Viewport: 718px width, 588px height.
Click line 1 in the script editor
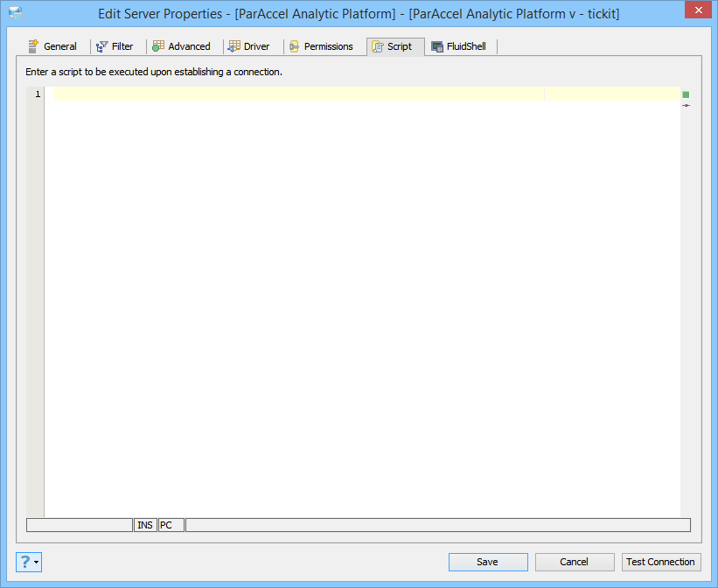(x=367, y=94)
